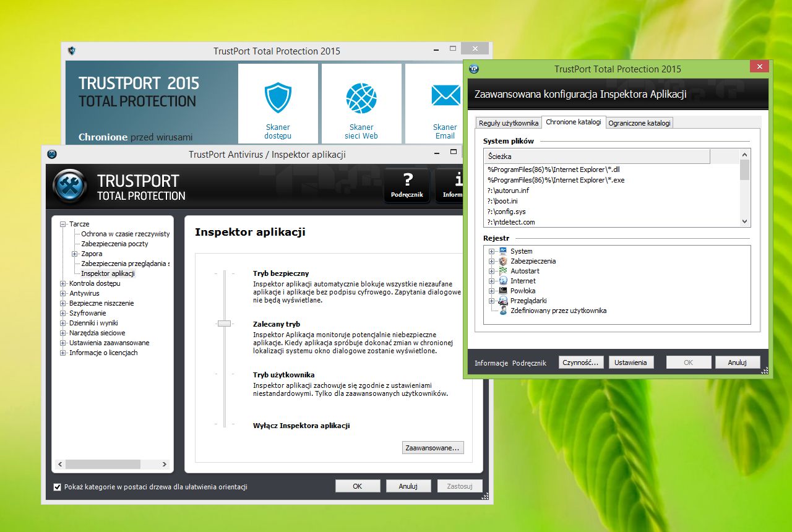Screen dimensions: 792x532
Task: Click title bar icon of Zaawansowana konfiguracja window
Action: [x=474, y=69]
